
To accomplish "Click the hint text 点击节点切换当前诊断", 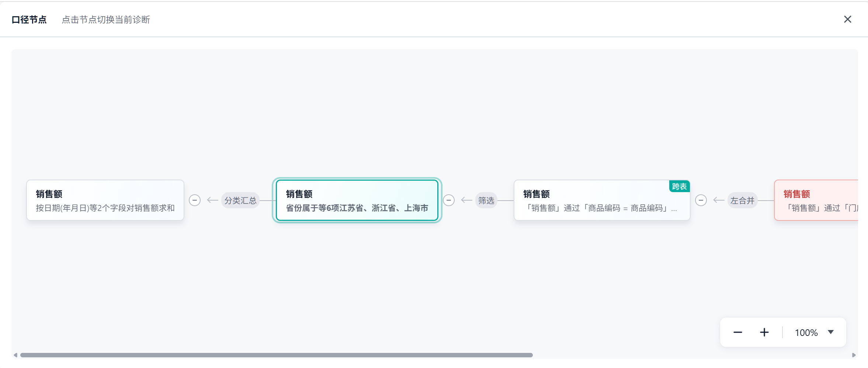I will (106, 20).
